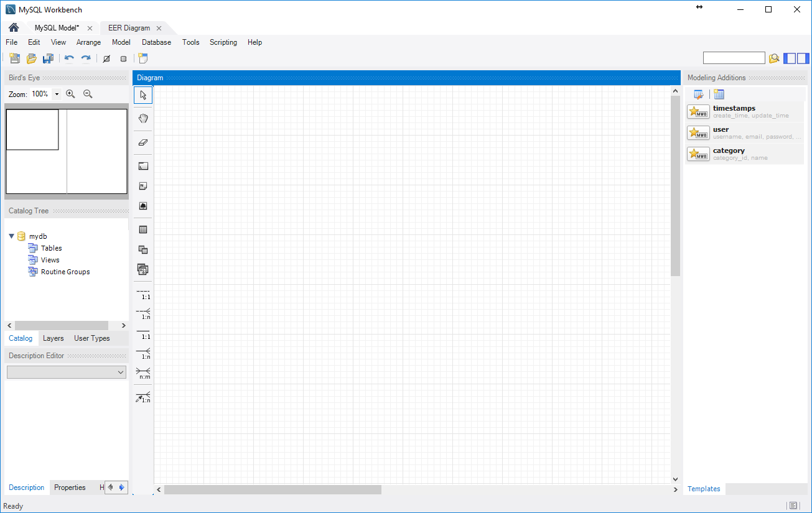This screenshot has width=812, height=513.
Task: Open the Zoom percentage dropdown
Action: click(x=57, y=94)
